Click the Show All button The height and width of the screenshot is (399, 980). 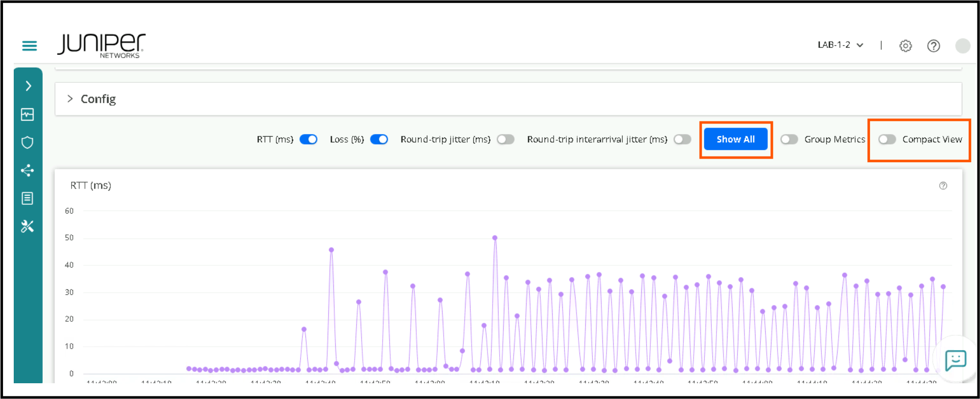pyautogui.click(x=735, y=139)
